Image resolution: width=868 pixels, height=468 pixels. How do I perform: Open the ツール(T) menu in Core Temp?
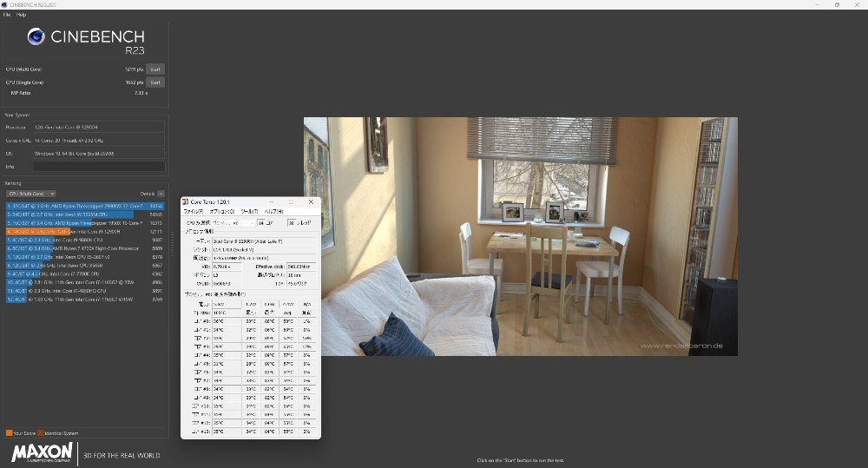pyautogui.click(x=249, y=212)
